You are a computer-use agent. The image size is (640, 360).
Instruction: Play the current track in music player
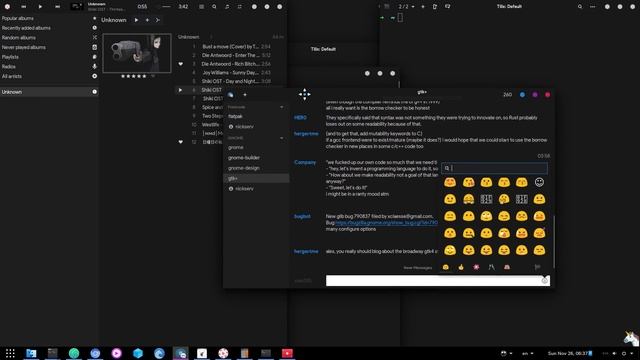[40, 7]
